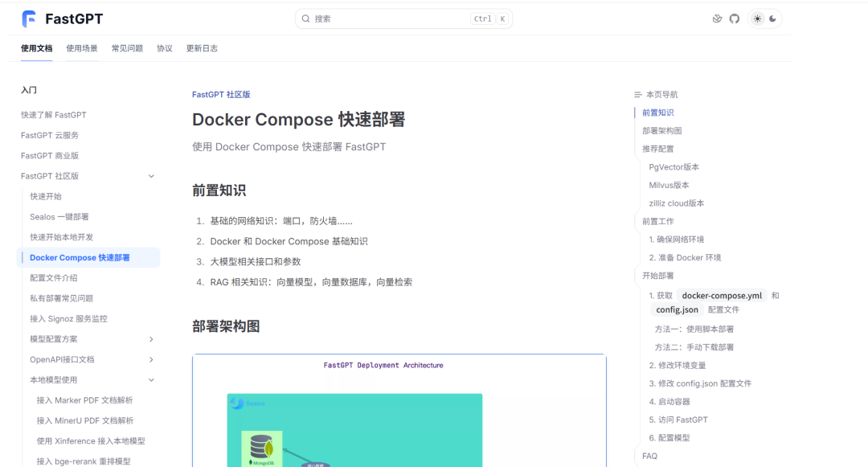Jump to 前置知识 in page navigation
This screenshot has height=467, width=868.
click(657, 113)
